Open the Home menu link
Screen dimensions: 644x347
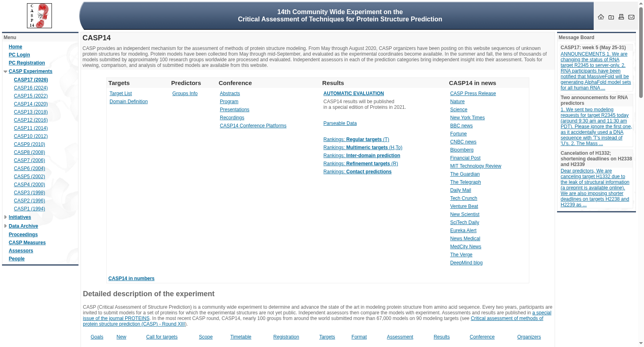pos(15,47)
